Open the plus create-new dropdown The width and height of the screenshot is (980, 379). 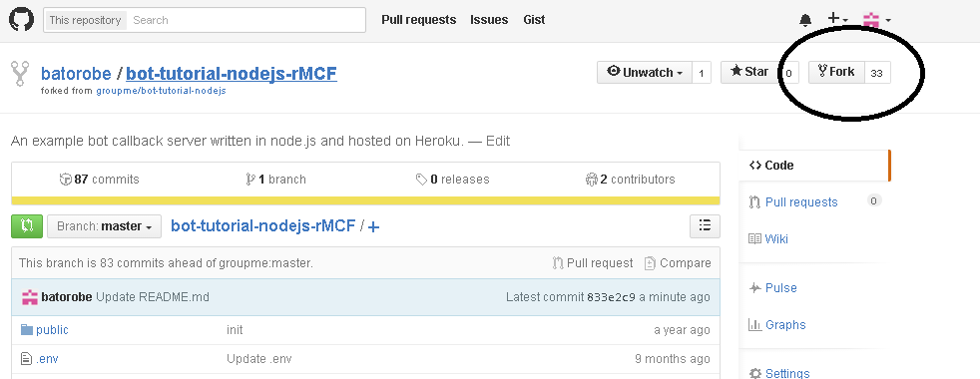pyautogui.click(x=837, y=19)
